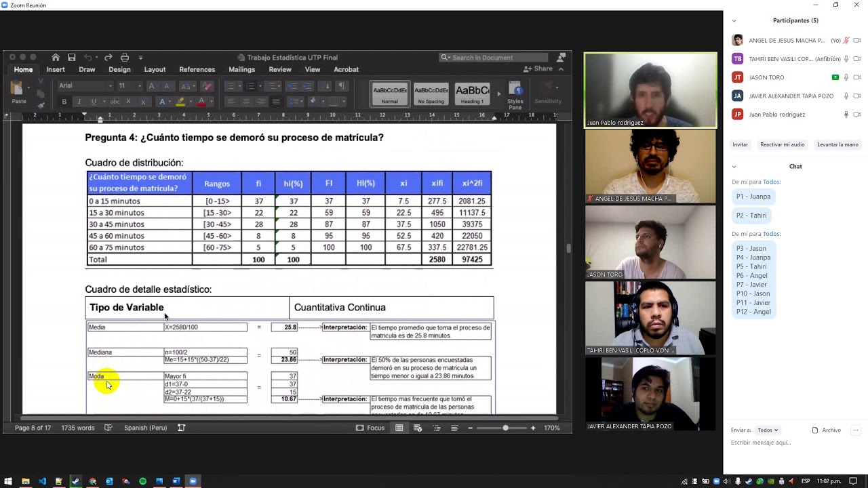This screenshot has width=868, height=488.
Task: Toggle muted microphone for ANGEL DE JESUS
Action: (846, 41)
